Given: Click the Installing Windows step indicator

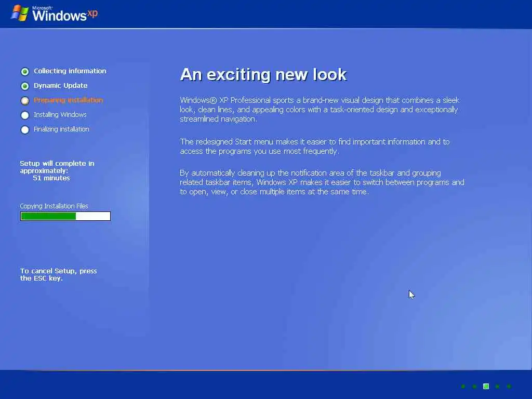Looking at the screenshot, I should point(25,115).
